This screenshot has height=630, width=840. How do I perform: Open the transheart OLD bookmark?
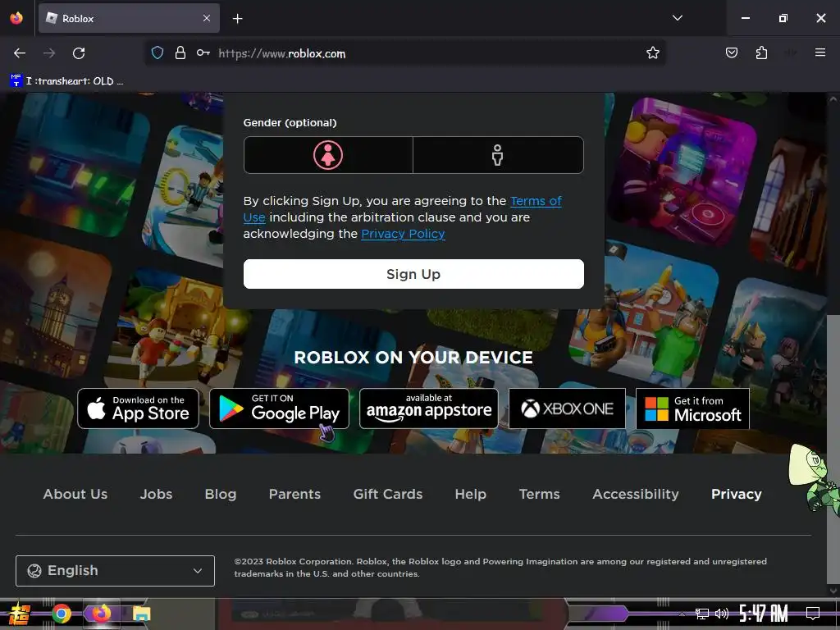[66, 81]
